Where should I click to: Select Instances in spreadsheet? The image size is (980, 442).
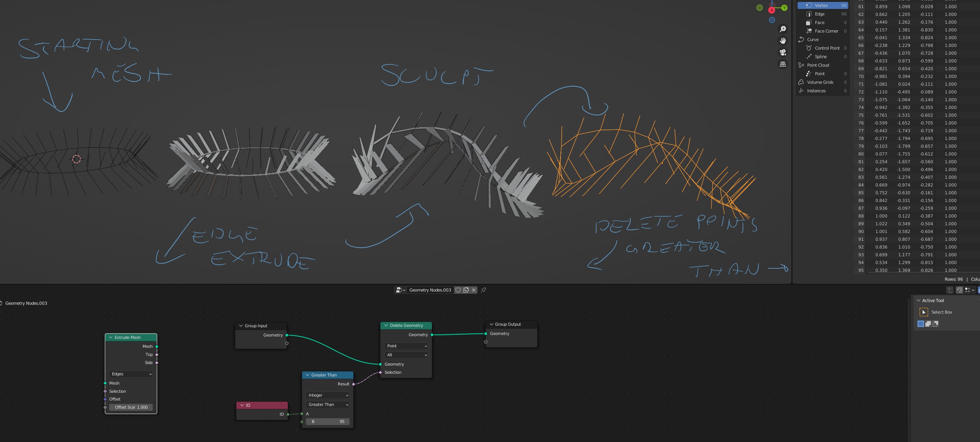[823, 91]
